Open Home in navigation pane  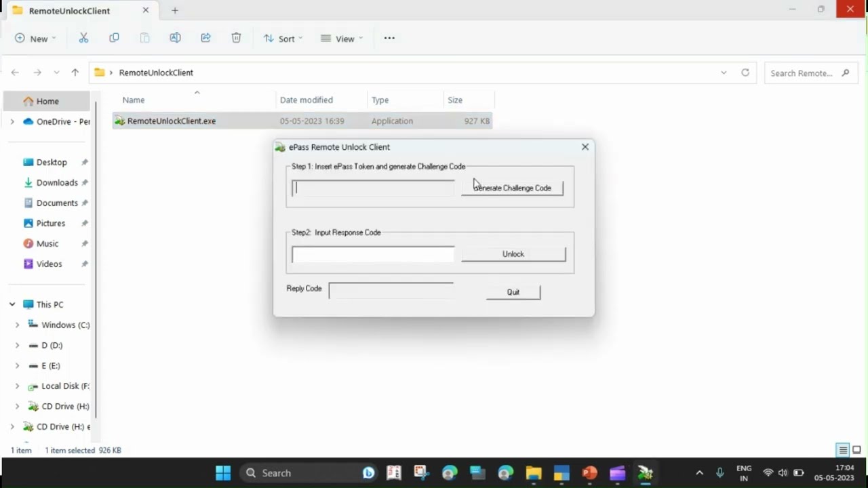(47, 101)
